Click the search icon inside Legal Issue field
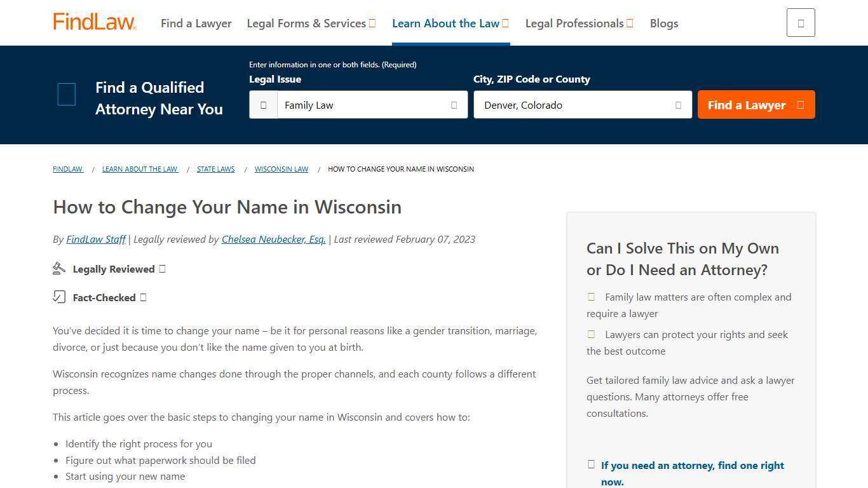 [263, 105]
